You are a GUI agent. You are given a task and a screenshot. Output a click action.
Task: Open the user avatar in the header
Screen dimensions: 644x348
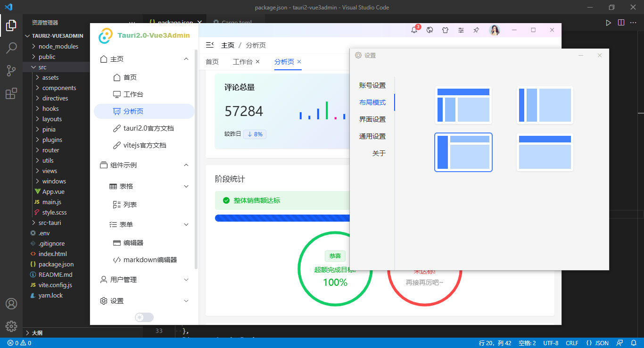click(495, 29)
